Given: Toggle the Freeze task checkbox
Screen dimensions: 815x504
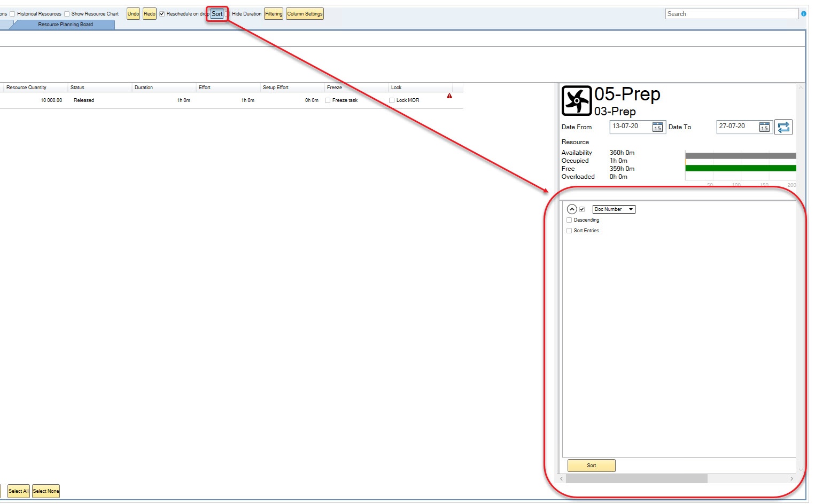Looking at the screenshot, I should pyautogui.click(x=328, y=100).
